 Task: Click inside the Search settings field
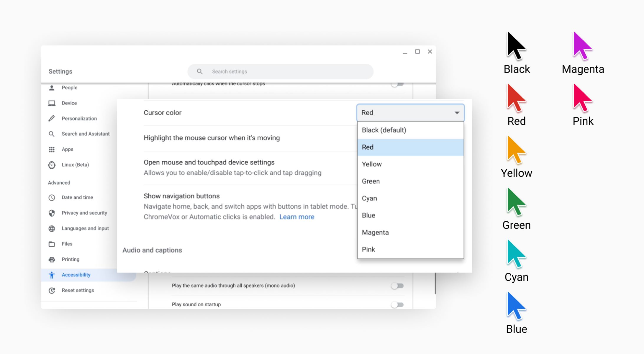pyautogui.click(x=280, y=71)
